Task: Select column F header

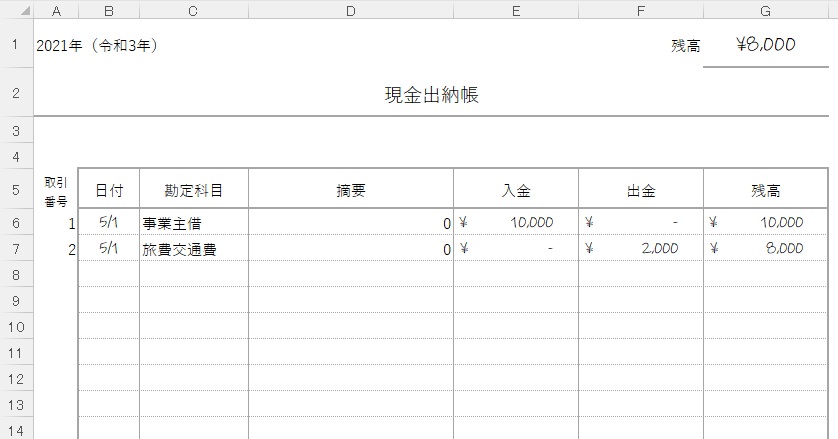Action: pyautogui.click(x=641, y=11)
